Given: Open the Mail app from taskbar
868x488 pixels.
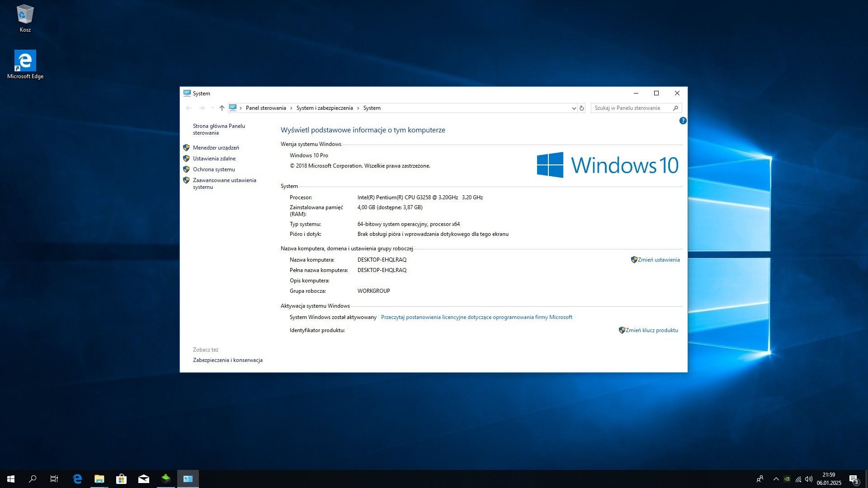Looking at the screenshot, I should click(144, 479).
